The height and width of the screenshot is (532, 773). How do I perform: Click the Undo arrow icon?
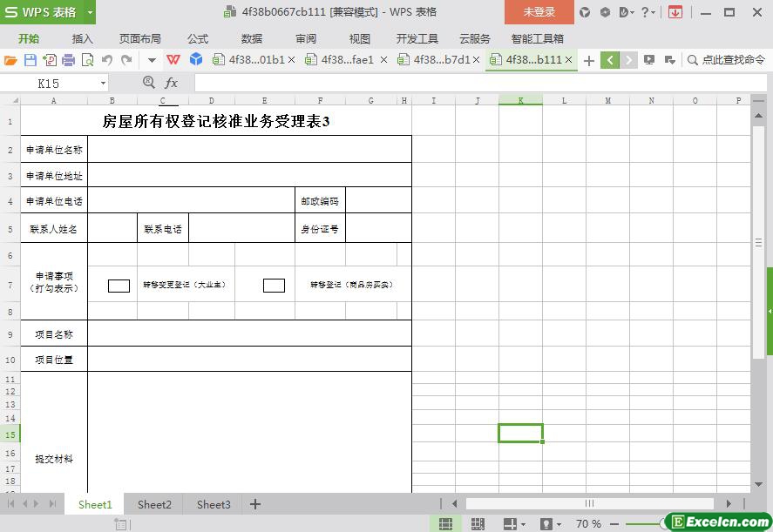pyautogui.click(x=107, y=60)
